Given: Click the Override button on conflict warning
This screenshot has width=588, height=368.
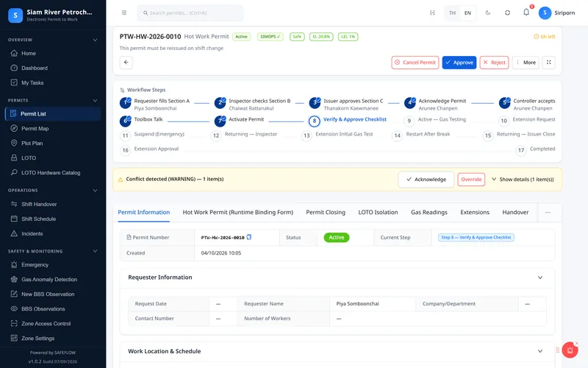Looking at the screenshot, I should pos(471,180).
